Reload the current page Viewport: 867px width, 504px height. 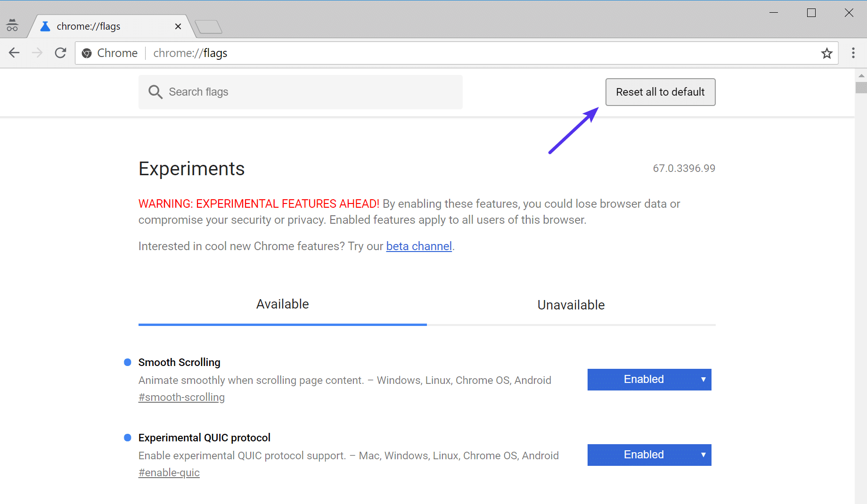[61, 53]
